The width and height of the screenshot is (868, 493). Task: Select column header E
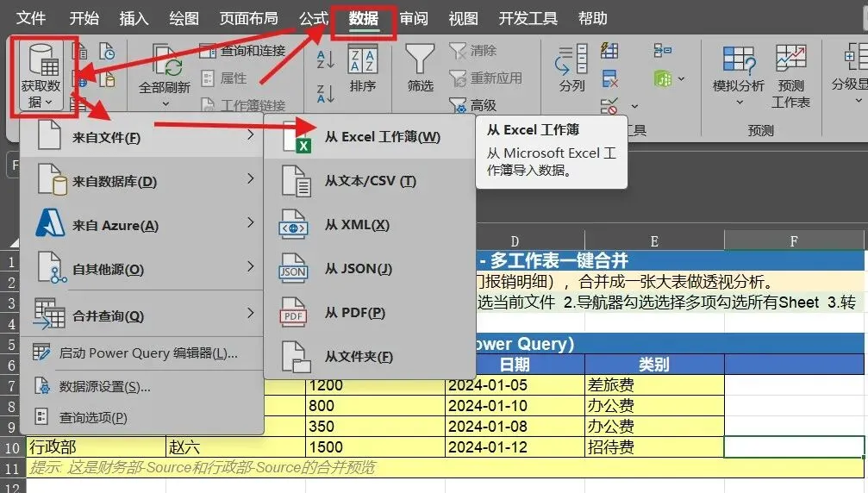654,241
